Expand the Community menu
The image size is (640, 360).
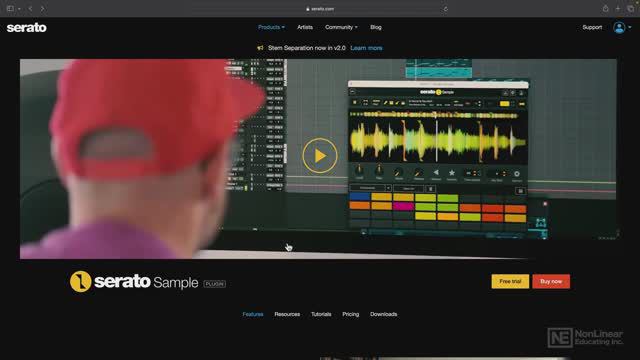point(341,27)
